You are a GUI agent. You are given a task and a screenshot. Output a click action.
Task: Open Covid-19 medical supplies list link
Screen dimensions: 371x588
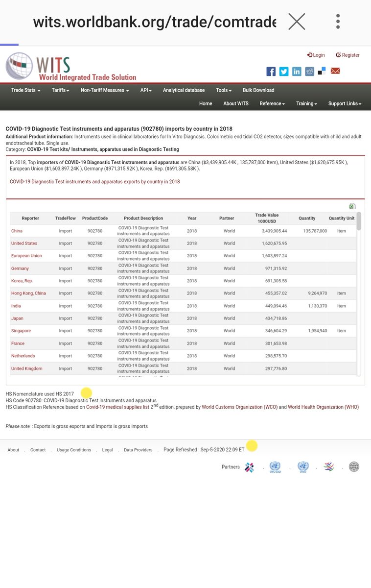point(118,407)
